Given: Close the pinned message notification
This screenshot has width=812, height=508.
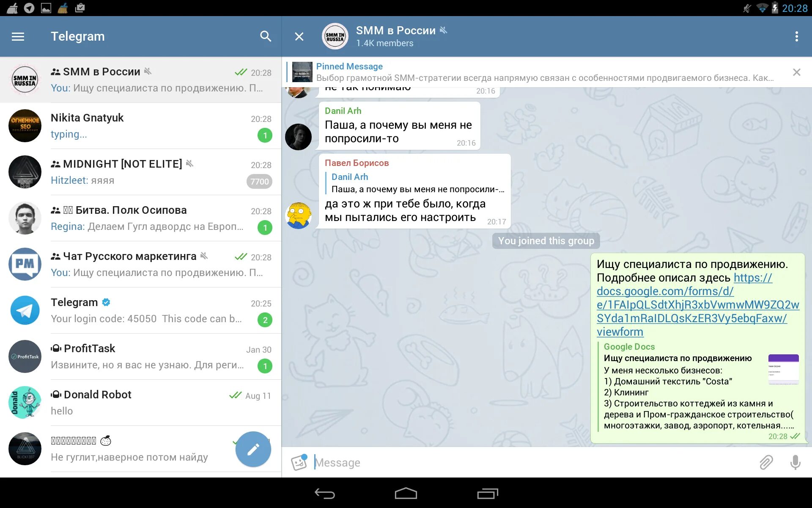Looking at the screenshot, I should pos(796,72).
